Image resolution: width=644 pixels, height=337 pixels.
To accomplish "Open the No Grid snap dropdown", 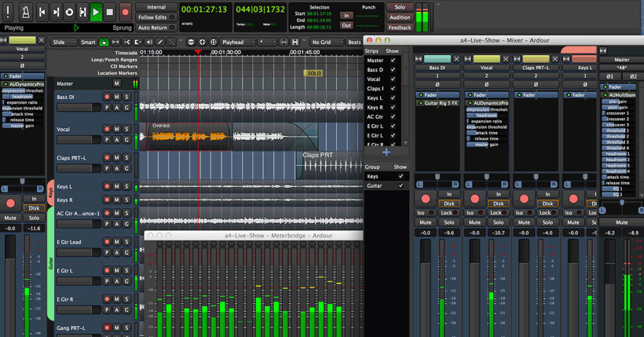I will click(x=325, y=42).
